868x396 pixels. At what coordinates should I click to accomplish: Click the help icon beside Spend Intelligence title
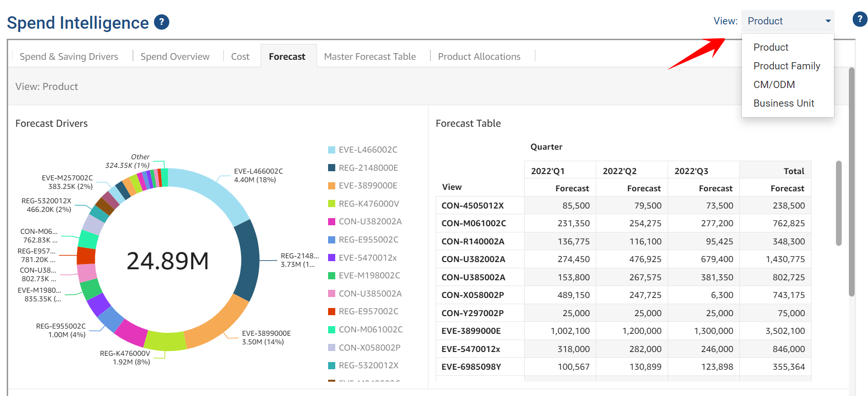click(x=162, y=22)
